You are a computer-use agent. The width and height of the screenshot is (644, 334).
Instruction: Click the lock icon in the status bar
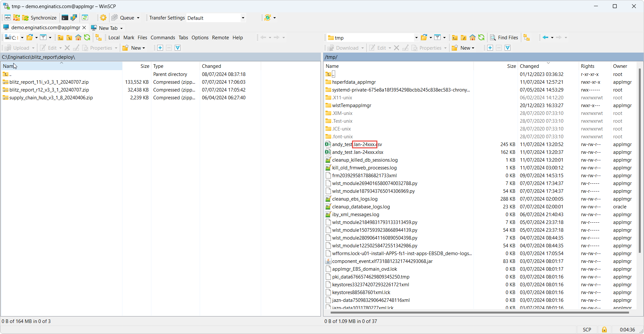[604, 330]
